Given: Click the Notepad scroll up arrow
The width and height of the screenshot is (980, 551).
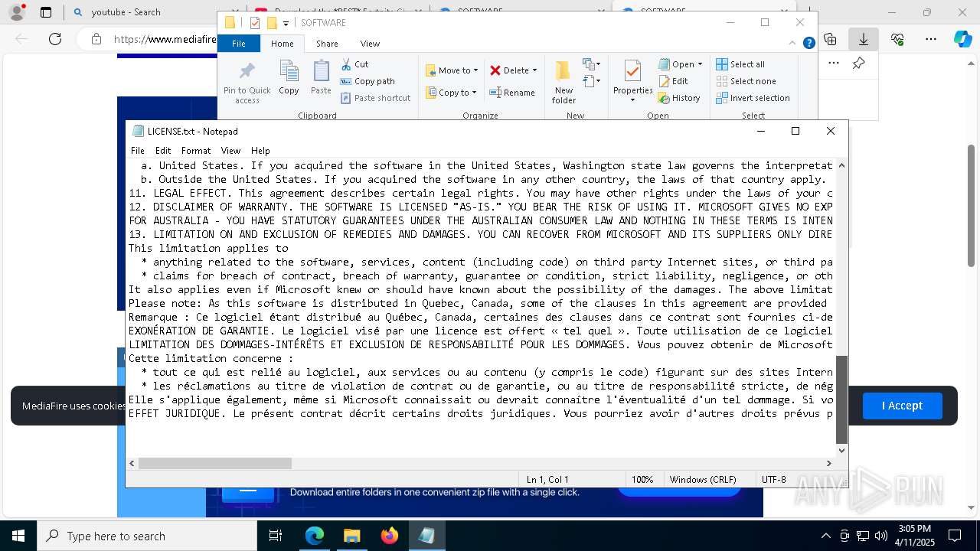Looking at the screenshot, I should [x=841, y=165].
